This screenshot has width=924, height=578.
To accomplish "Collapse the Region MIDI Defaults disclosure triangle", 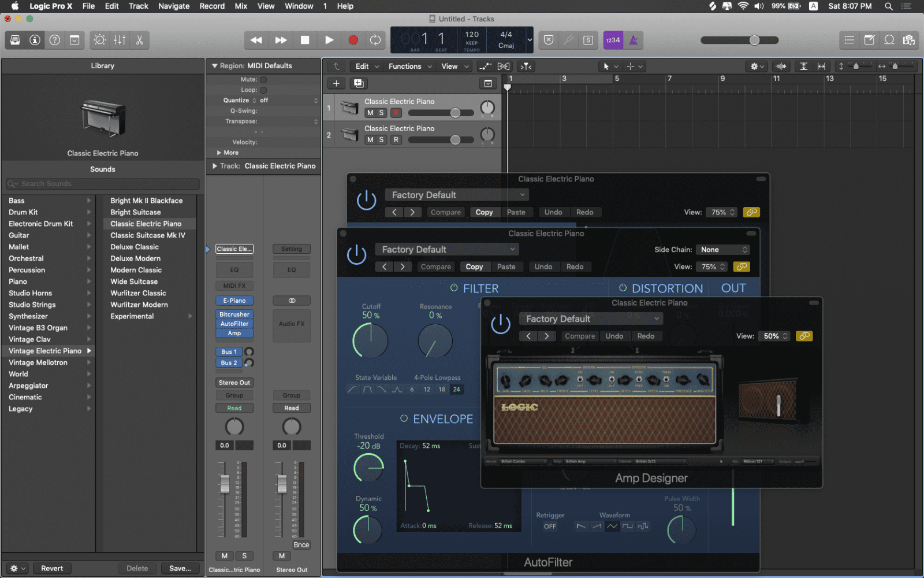I will 214,66.
